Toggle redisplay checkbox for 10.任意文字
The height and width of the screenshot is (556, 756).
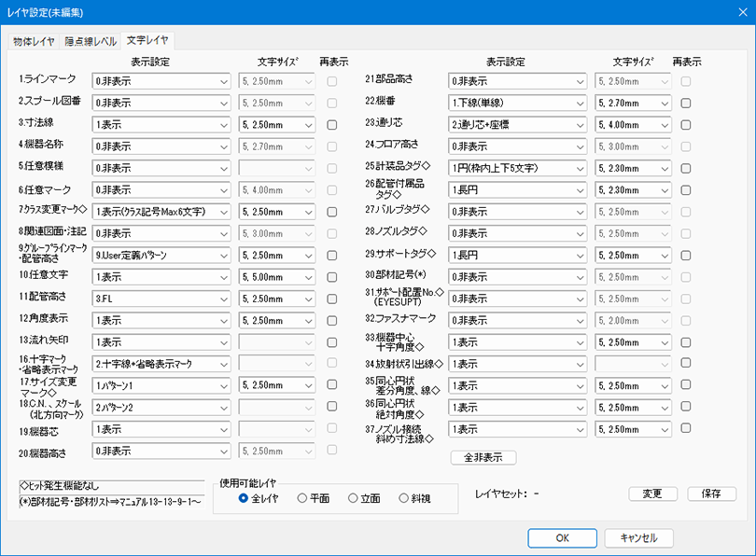coord(331,277)
